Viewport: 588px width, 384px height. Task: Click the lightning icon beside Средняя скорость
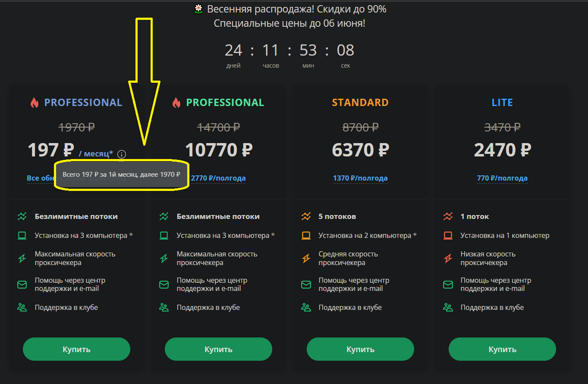coord(306,258)
